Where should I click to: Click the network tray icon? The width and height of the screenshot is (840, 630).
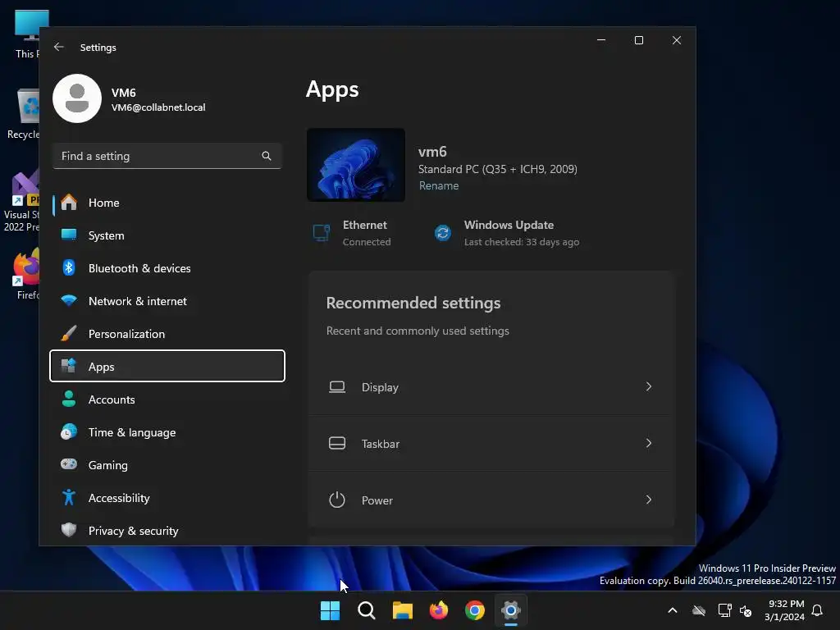coord(724,610)
